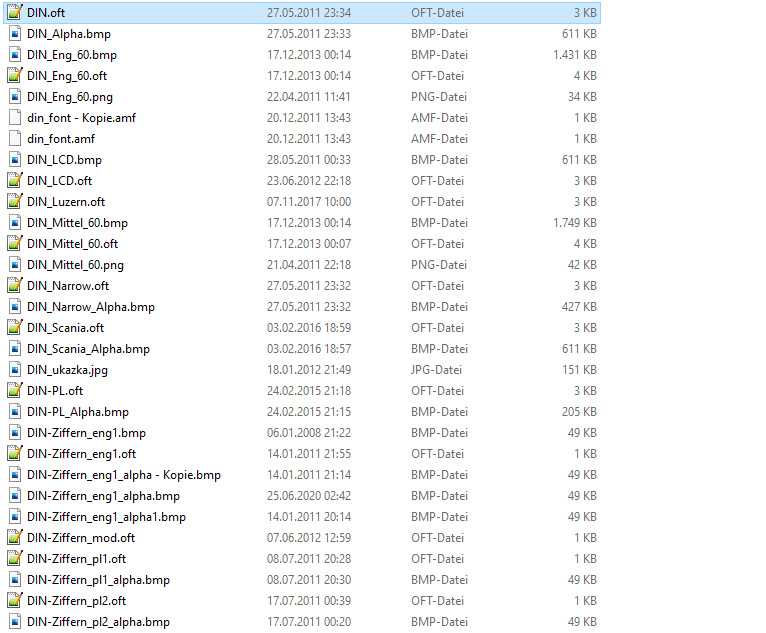Click the DIN-PL.oft file name
The image size is (766, 633).
coord(55,391)
